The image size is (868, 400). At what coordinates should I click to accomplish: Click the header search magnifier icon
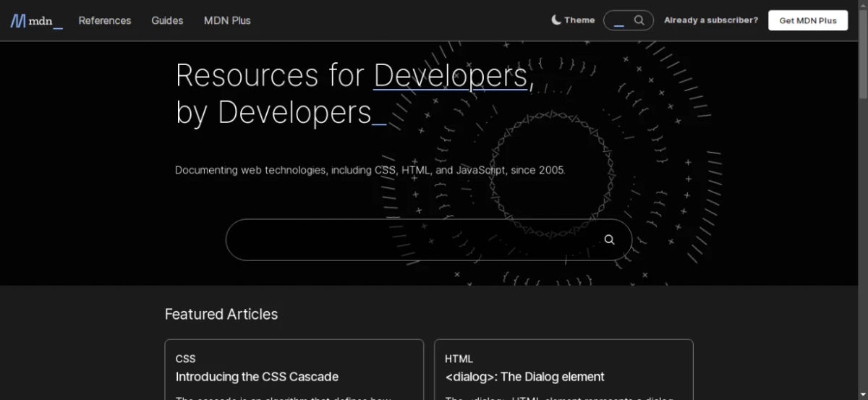click(639, 20)
